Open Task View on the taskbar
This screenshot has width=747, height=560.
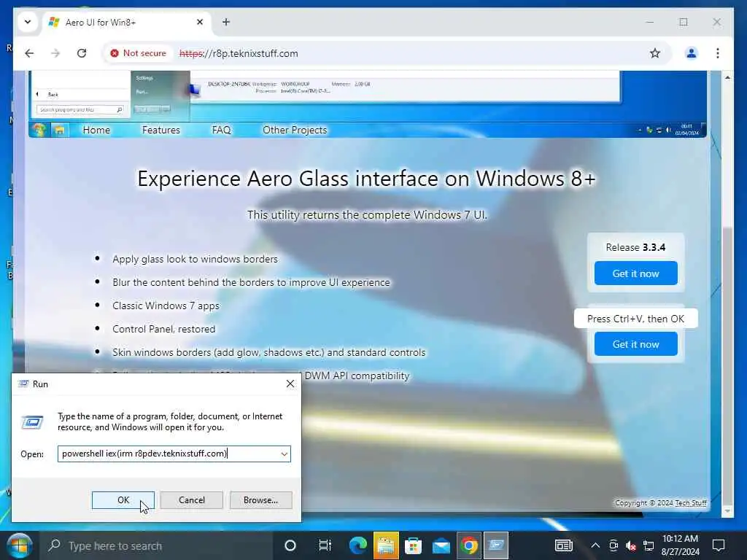(325, 545)
